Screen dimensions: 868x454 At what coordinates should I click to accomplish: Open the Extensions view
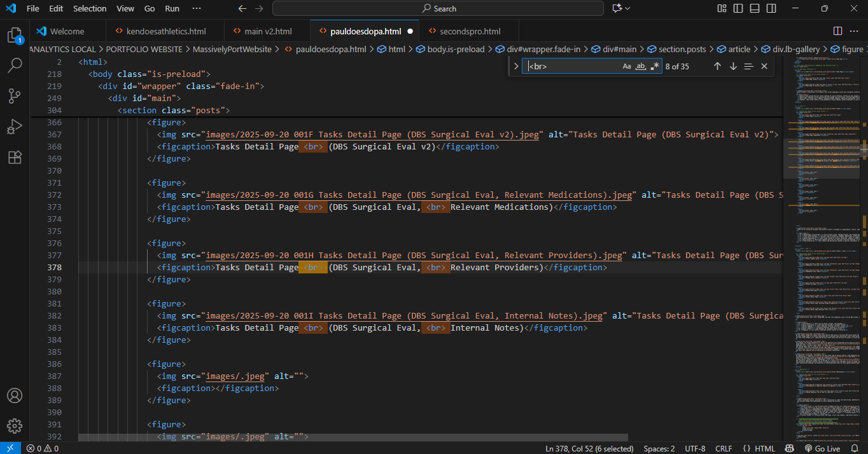coord(15,157)
